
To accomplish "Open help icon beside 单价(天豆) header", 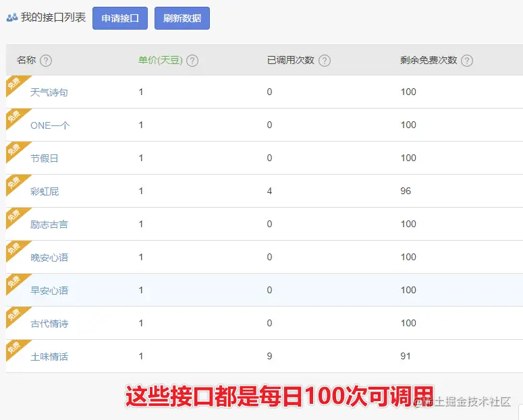I will coord(192,61).
